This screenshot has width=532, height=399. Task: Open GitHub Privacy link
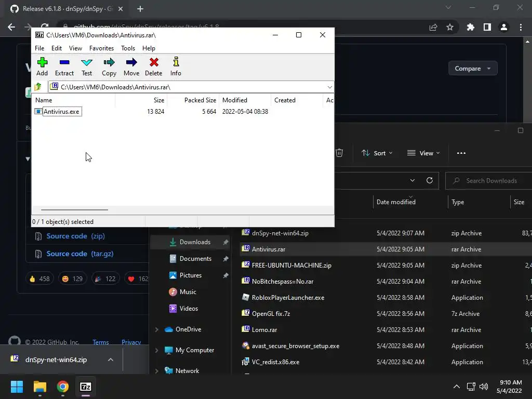coord(131,342)
